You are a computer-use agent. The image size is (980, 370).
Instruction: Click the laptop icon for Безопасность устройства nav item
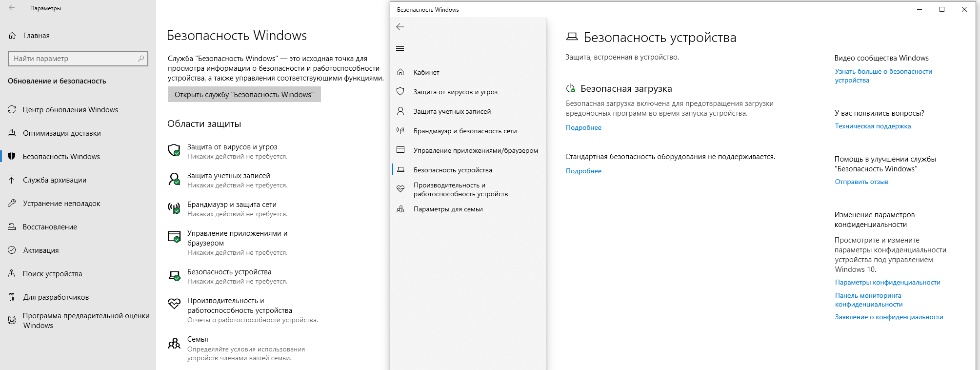pos(400,170)
